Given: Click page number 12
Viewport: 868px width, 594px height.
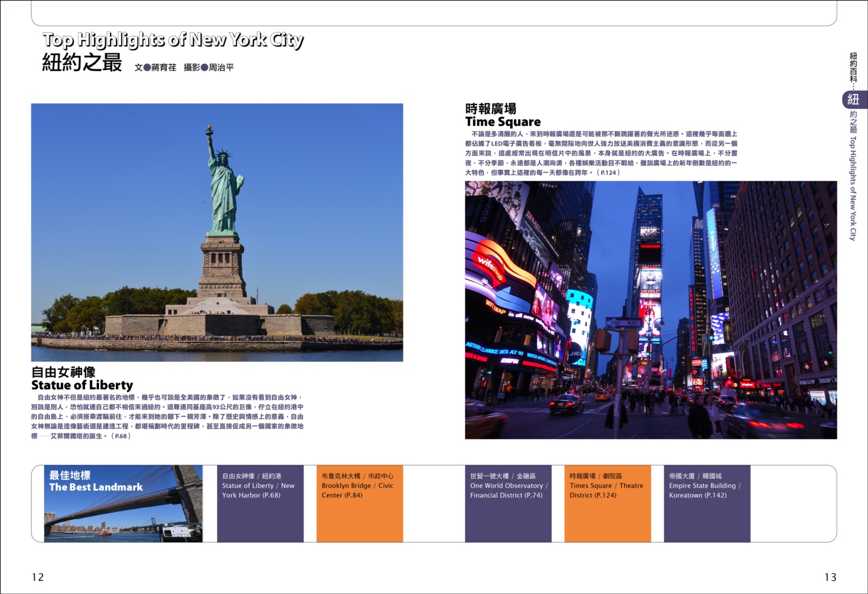Looking at the screenshot, I should pyautogui.click(x=37, y=577).
